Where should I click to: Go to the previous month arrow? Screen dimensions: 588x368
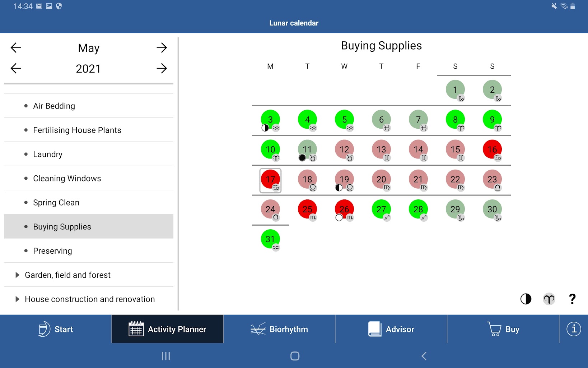click(x=16, y=48)
